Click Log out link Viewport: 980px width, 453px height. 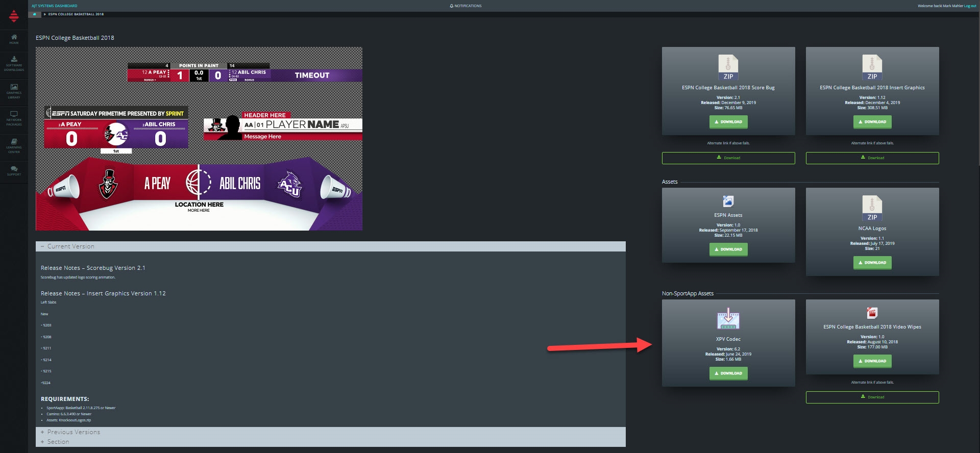click(x=970, y=6)
